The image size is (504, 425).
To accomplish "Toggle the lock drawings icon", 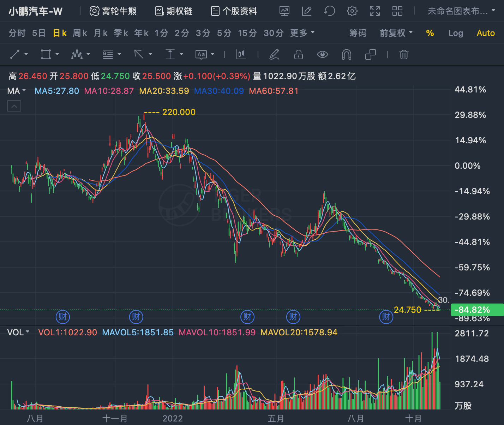I will point(299,54).
